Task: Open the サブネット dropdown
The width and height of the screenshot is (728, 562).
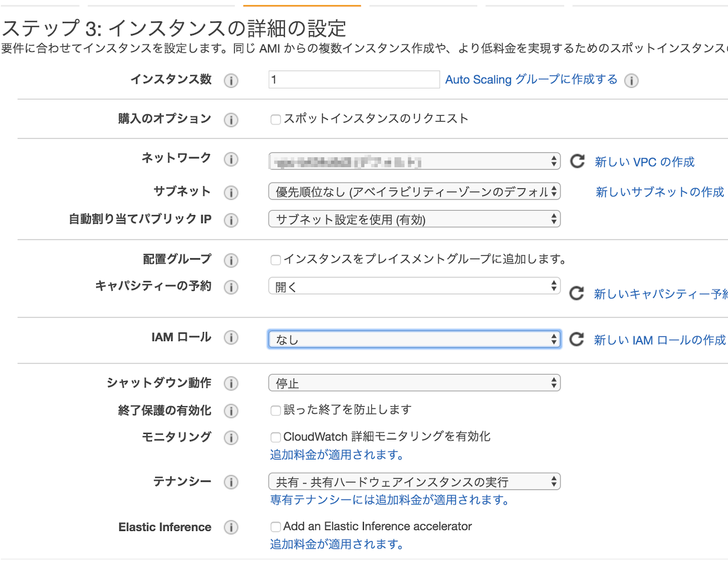Action: pyautogui.click(x=414, y=192)
